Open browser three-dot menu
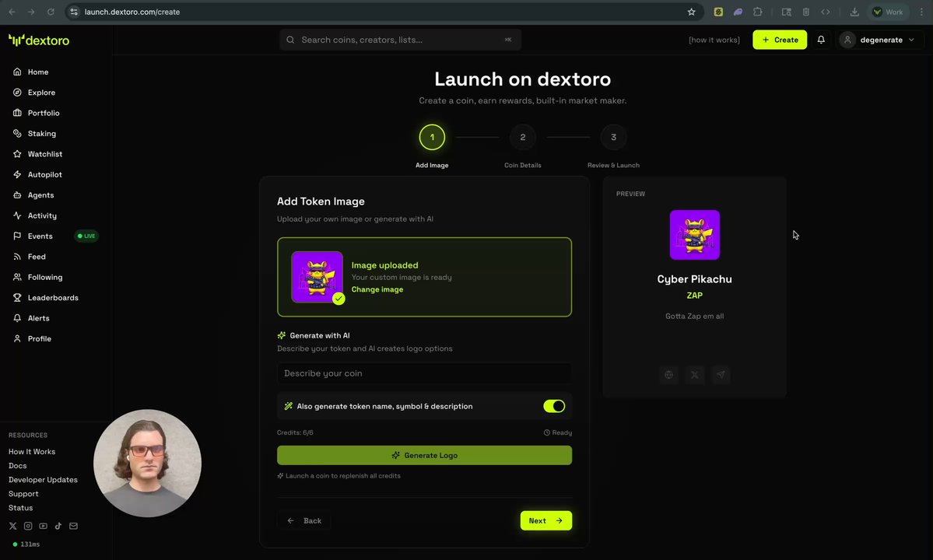933x560 pixels. click(x=921, y=12)
